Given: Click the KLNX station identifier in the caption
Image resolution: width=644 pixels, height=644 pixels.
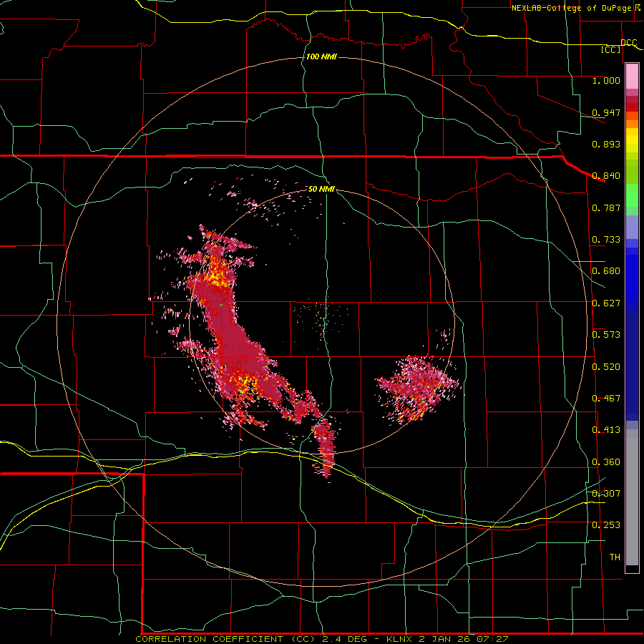Looking at the screenshot, I should [x=401, y=639].
